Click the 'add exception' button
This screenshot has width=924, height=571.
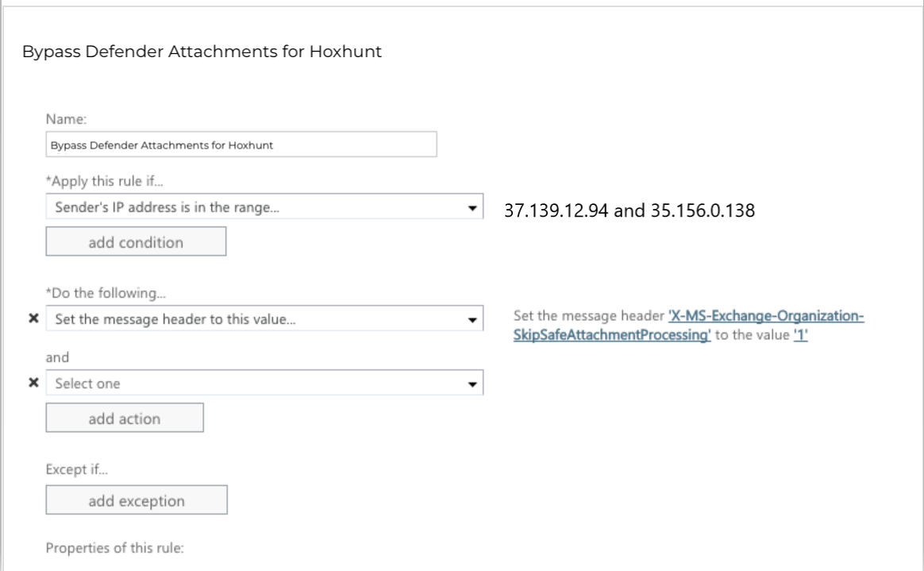point(137,500)
